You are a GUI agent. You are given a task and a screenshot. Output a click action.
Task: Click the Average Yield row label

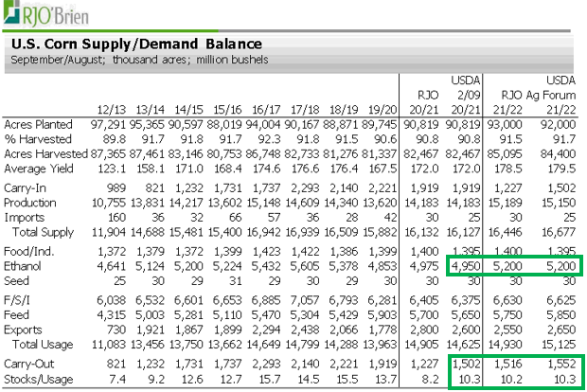pos(36,167)
